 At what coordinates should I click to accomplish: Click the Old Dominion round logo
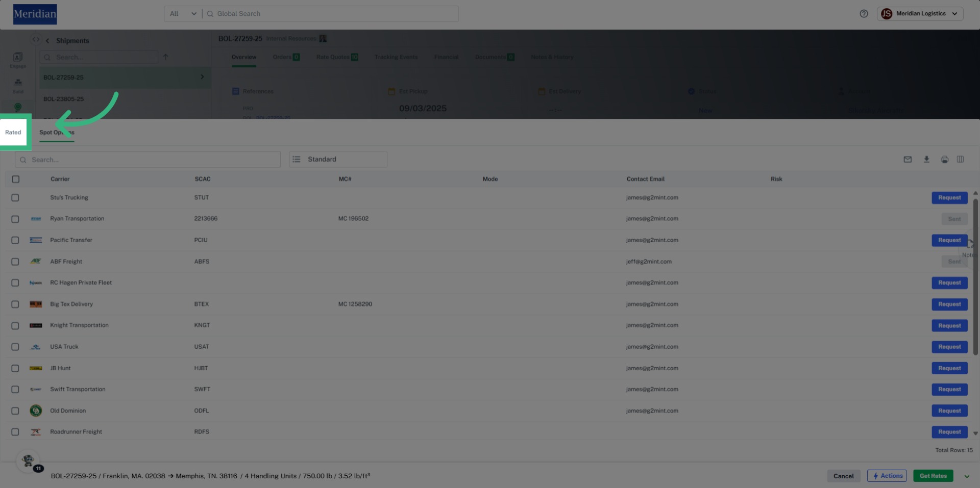(36, 410)
